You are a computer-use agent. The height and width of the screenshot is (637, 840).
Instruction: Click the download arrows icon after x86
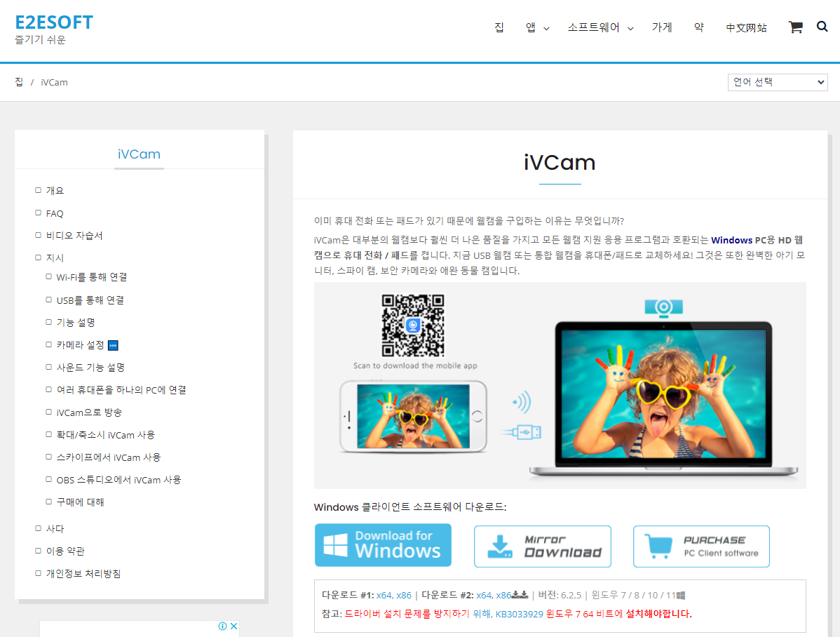point(520,595)
